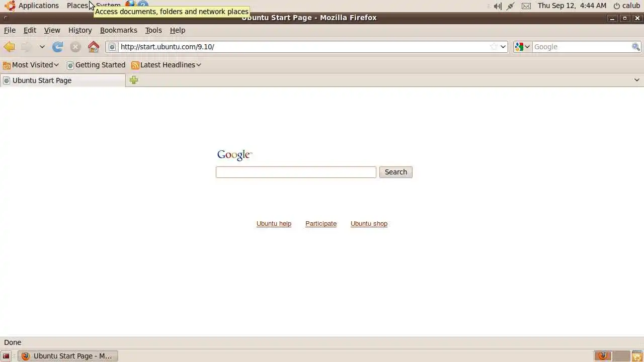
Task: Click the magnifier search icon in the search bar
Action: (x=636, y=47)
